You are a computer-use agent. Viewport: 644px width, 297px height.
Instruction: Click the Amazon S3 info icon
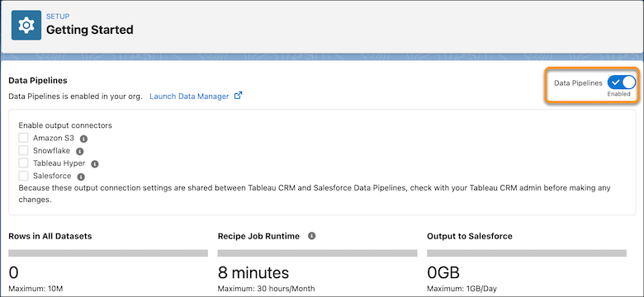pos(83,139)
